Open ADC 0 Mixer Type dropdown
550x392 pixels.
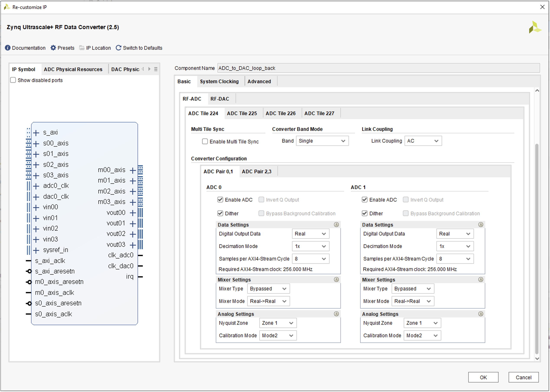tap(268, 289)
